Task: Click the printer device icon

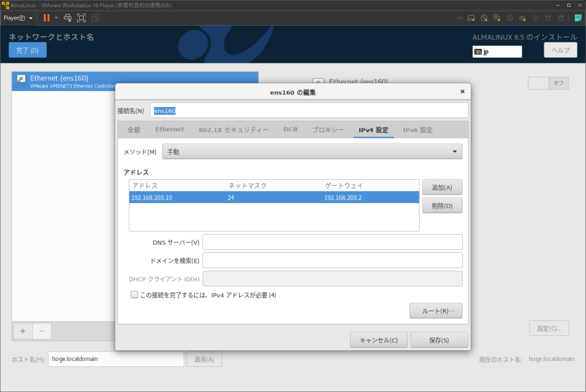Action: point(509,18)
